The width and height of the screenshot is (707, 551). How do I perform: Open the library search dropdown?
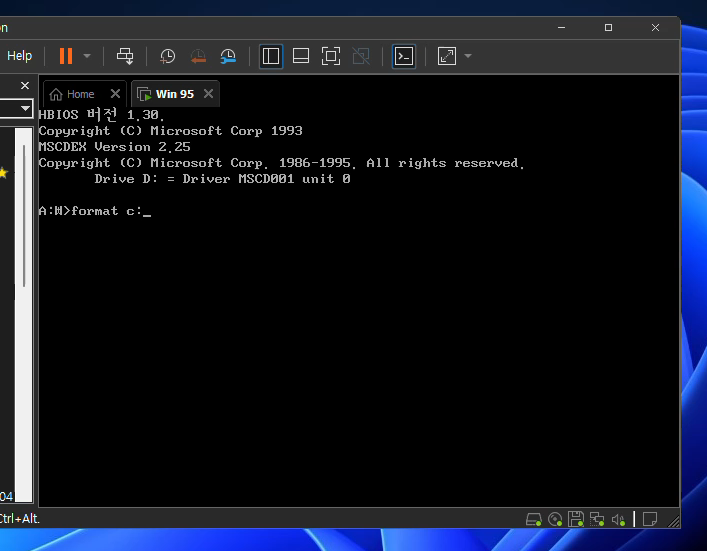coord(25,108)
